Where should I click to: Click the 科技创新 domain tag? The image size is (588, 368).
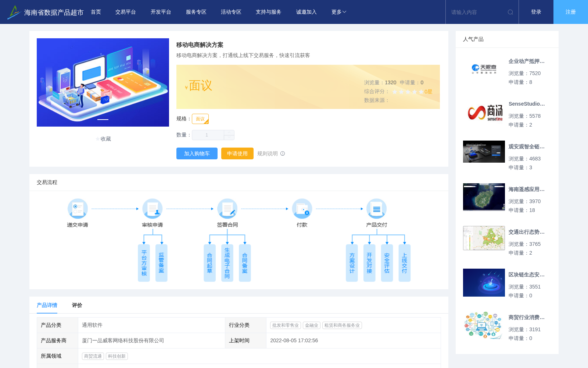tap(117, 356)
